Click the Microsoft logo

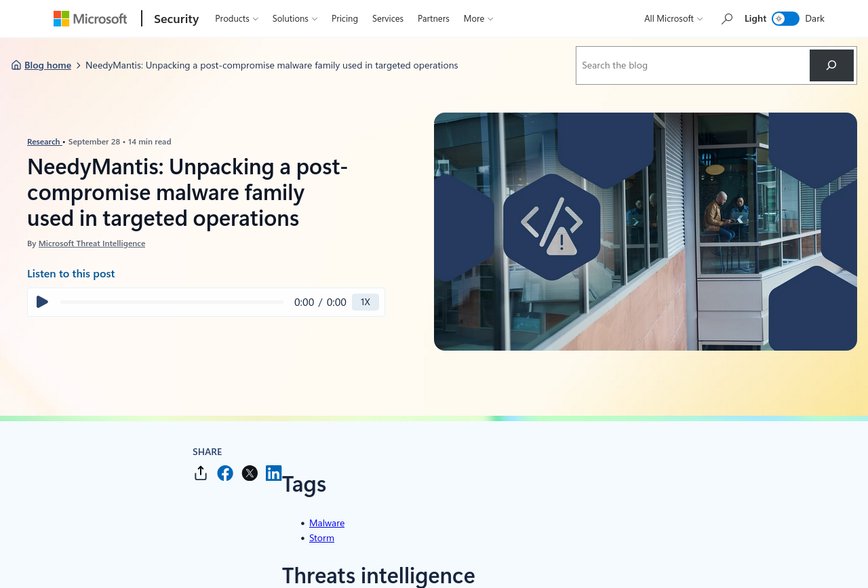pyautogui.click(x=90, y=18)
